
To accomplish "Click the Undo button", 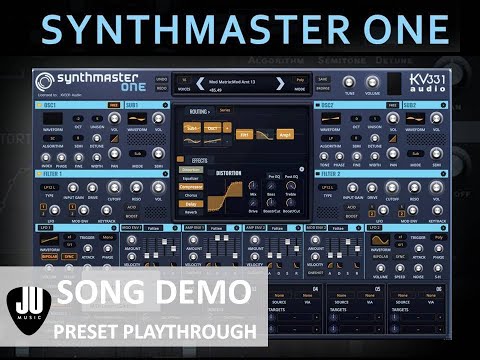I will (161, 79).
